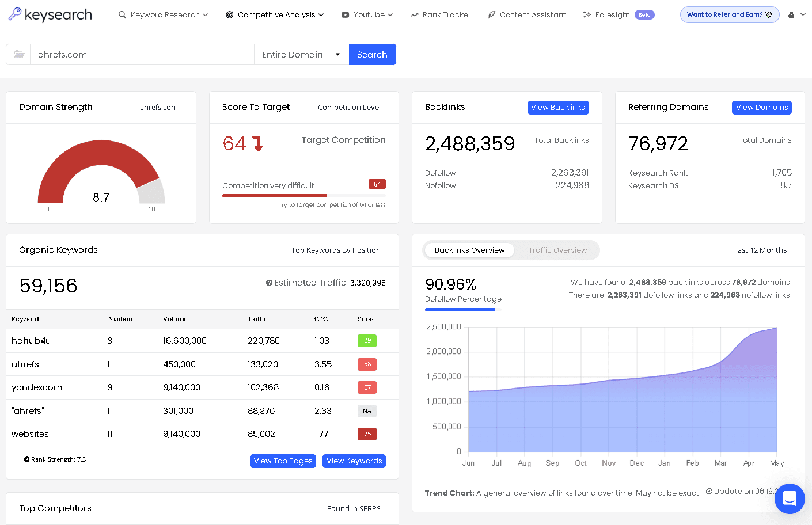This screenshot has height=525, width=812.
Task: Click the 2,488,359 total backlinks value
Action: 470,143
